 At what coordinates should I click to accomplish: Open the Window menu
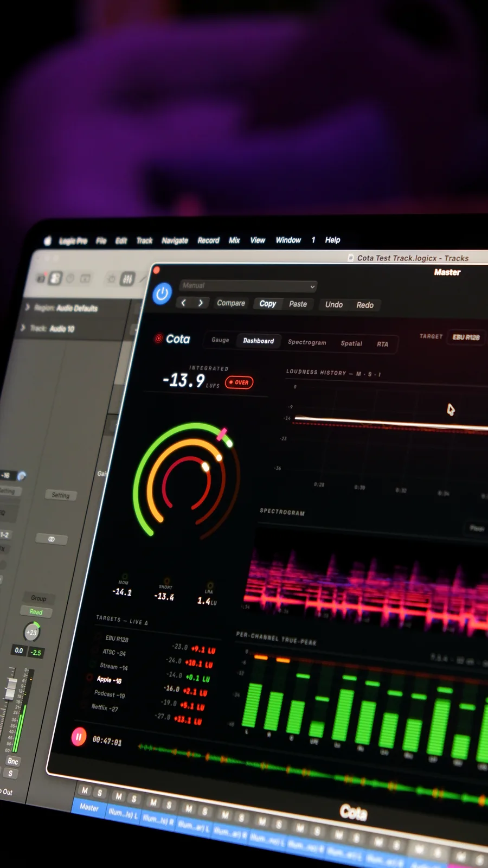(288, 240)
